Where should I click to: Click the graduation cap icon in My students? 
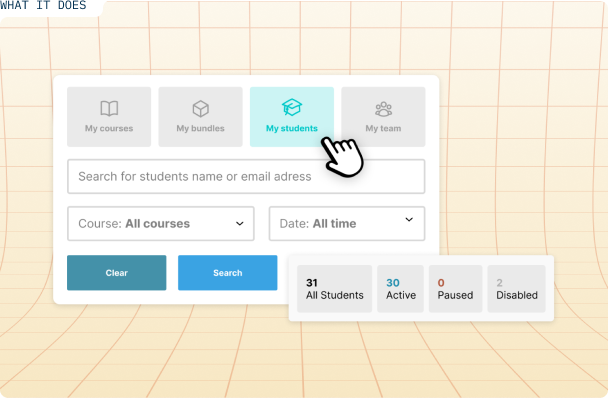click(292, 107)
